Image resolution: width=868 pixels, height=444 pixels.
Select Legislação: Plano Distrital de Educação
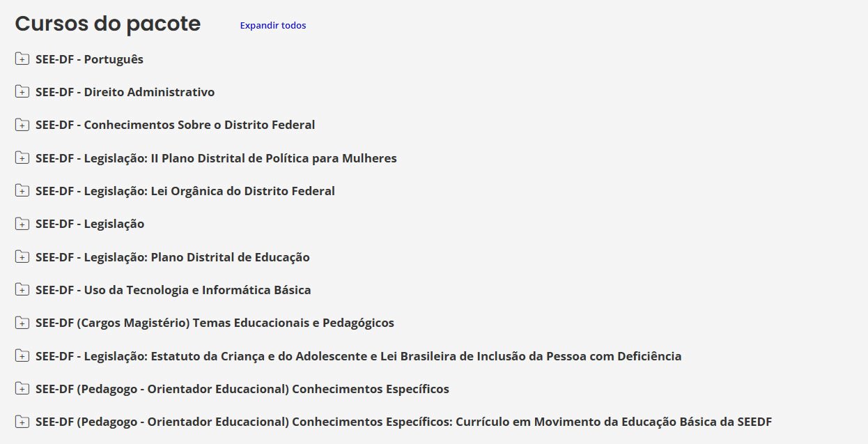173,257
